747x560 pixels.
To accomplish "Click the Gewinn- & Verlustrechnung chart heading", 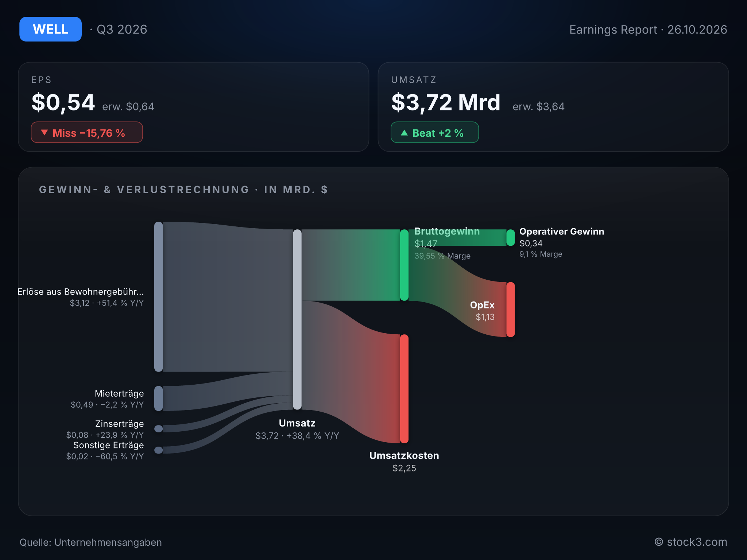I will coord(183,190).
